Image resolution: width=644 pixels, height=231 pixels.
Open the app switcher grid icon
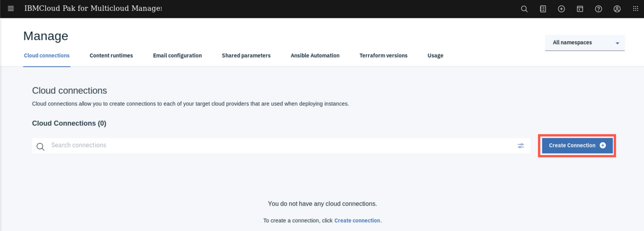pyautogui.click(x=636, y=9)
